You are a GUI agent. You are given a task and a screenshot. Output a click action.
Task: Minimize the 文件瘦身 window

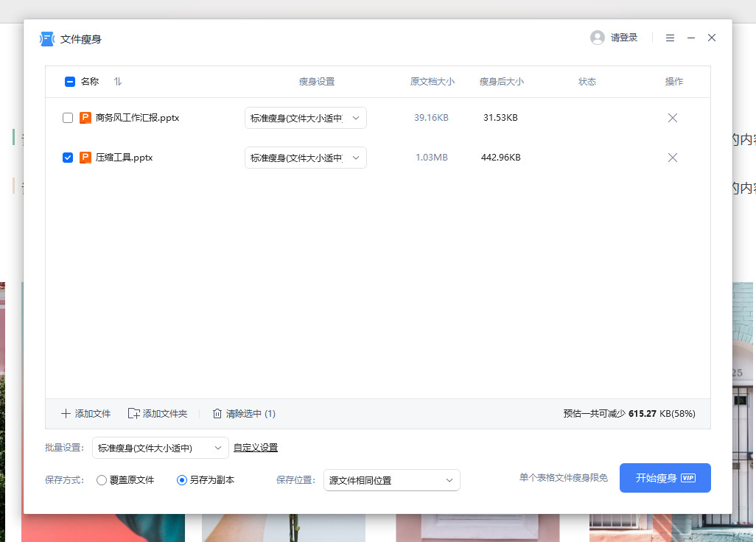coord(691,38)
